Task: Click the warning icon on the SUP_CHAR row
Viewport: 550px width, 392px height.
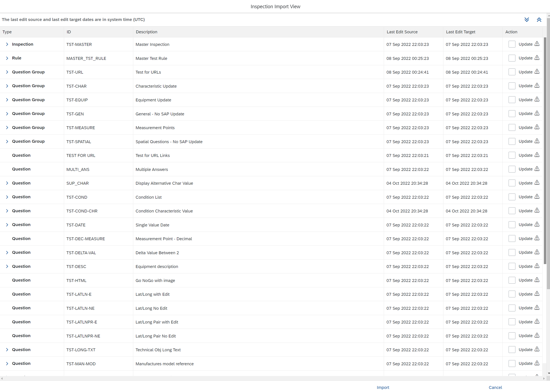Action: 537,183
